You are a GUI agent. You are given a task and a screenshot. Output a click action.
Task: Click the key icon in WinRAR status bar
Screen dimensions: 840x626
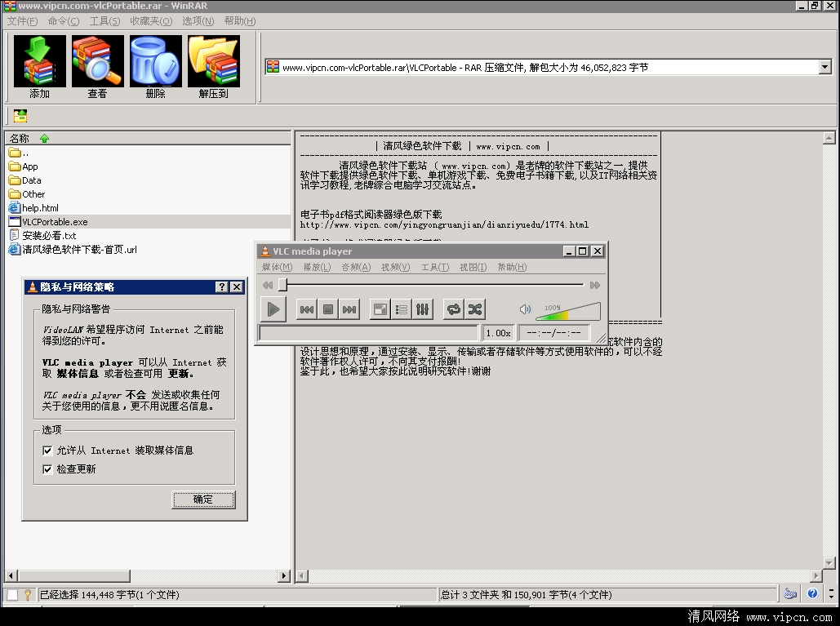pos(27,594)
